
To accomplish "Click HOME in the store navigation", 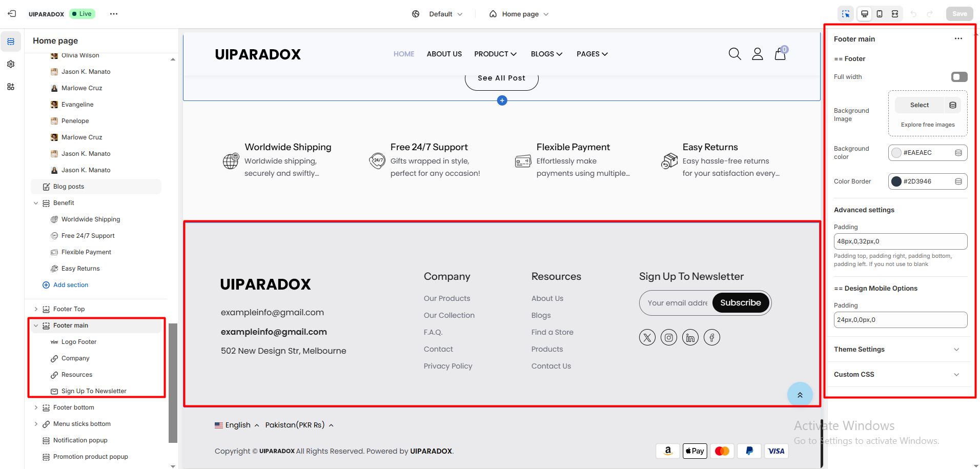I will (404, 54).
